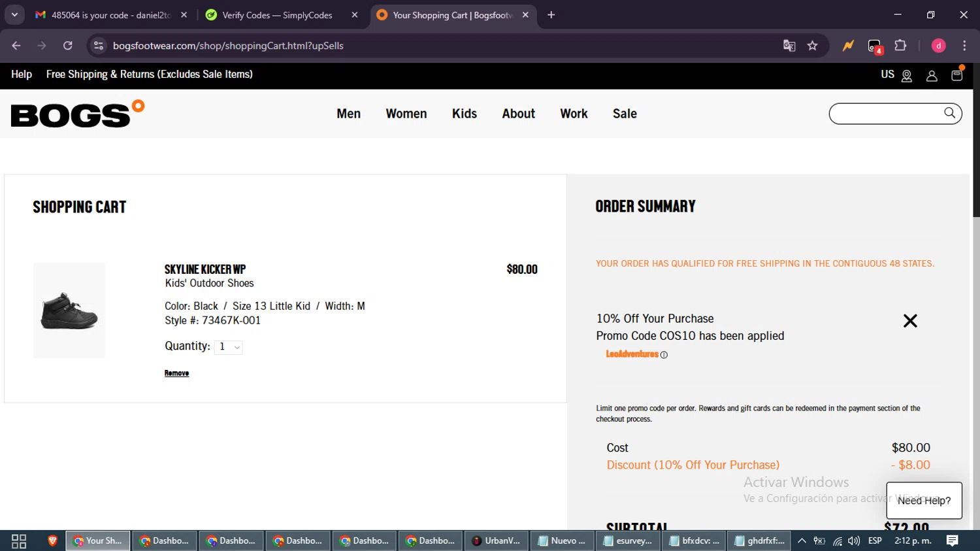Click the ESP language indicator
This screenshot has height=551, width=980.
tap(875, 541)
